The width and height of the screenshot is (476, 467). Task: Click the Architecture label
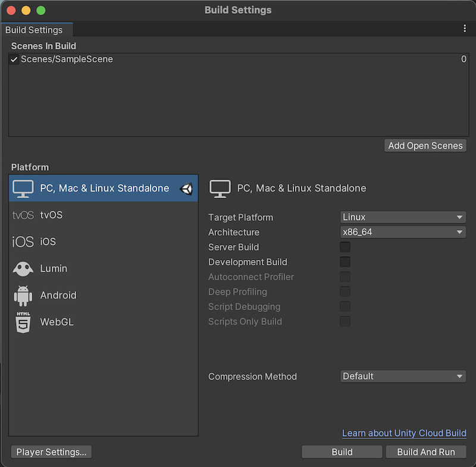tap(234, 233)
